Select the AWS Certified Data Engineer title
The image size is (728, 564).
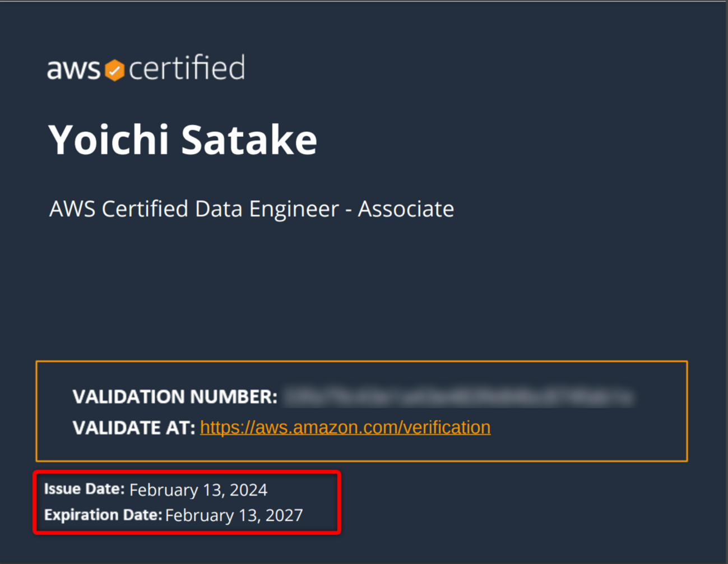252,209
